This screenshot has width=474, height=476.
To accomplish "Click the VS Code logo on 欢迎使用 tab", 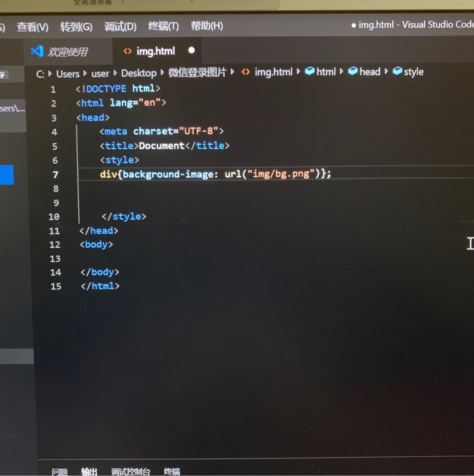I will click(37, 51).
